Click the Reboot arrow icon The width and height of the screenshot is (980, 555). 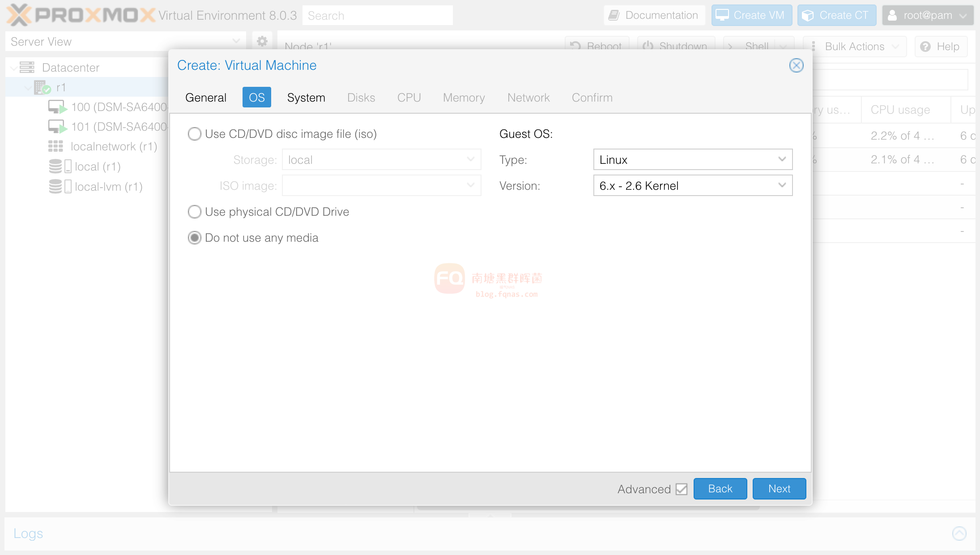pos(575,46)
